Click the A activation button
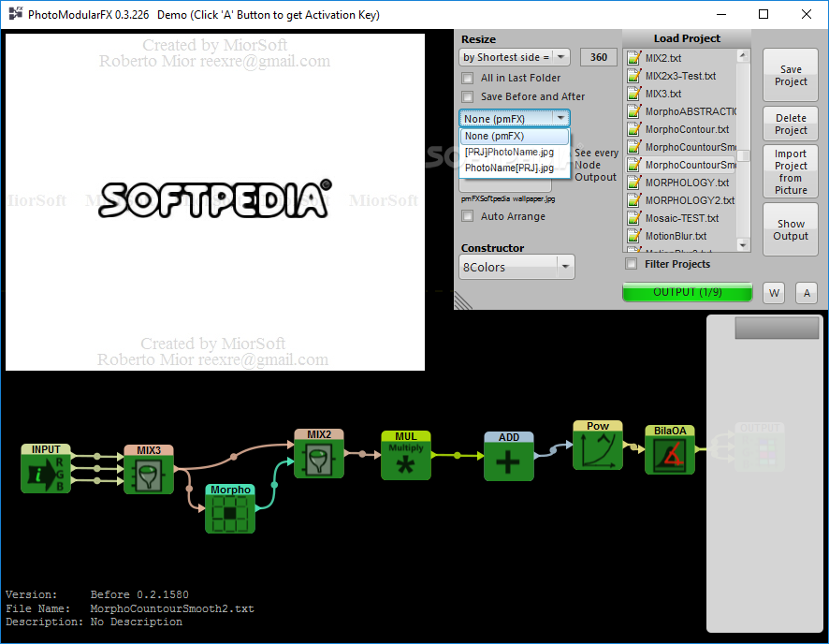Viewport: 829px width, 644px height. [807, 293]
